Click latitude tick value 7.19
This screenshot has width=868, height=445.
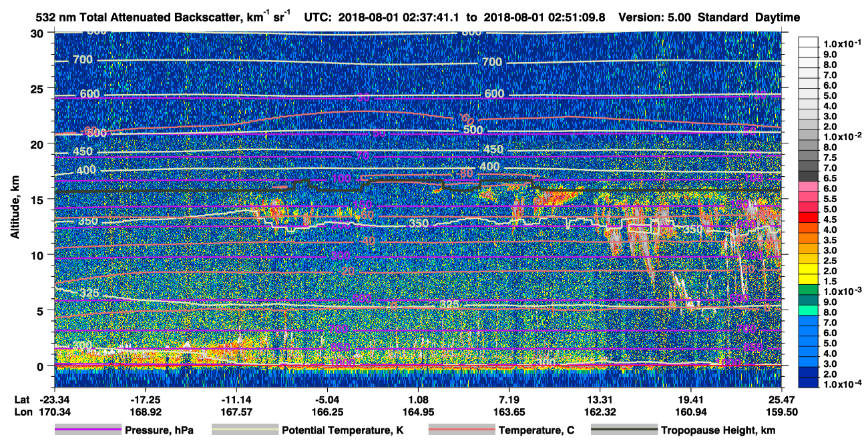click(509, 399)
